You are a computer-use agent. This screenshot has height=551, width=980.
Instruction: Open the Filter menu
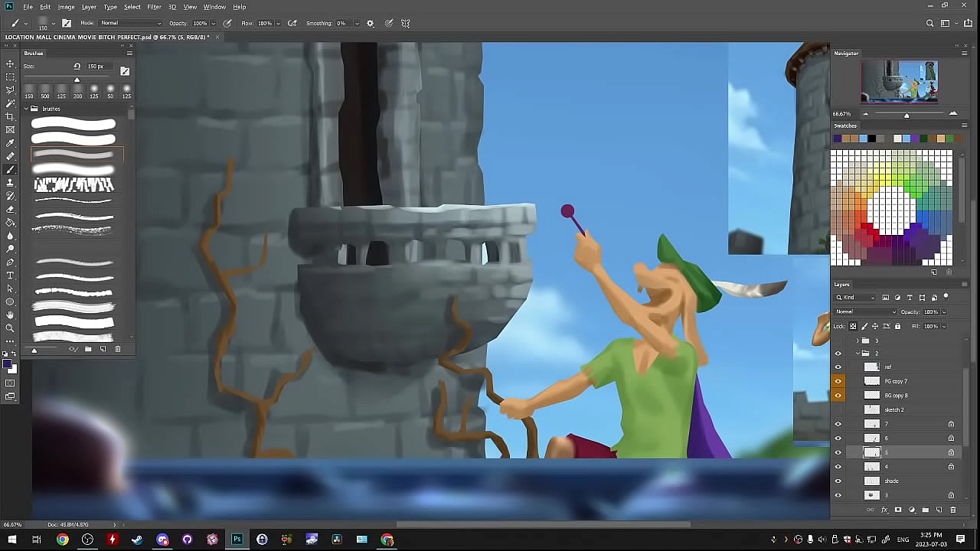pyautogui.click(x=154, y=7)
